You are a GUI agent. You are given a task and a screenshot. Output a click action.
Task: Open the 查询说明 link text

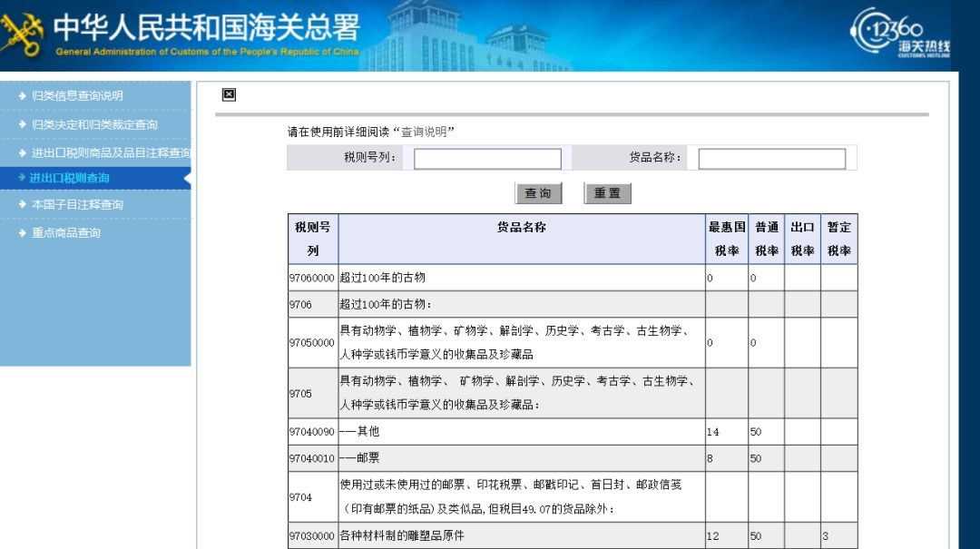pos(423,132)
